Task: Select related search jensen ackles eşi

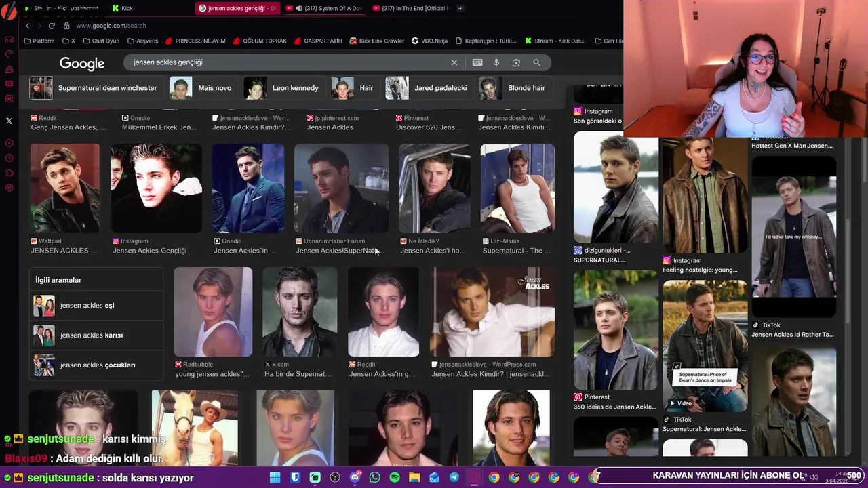Action: pos(96,306)
